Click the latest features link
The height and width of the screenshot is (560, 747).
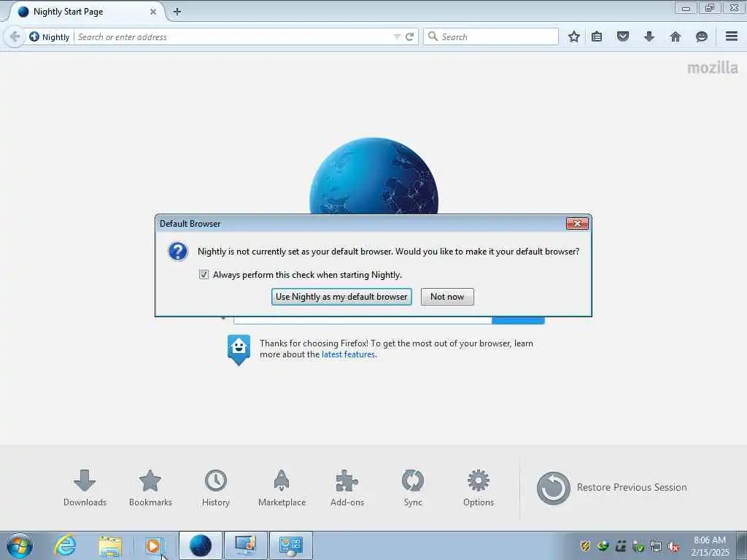348,354
